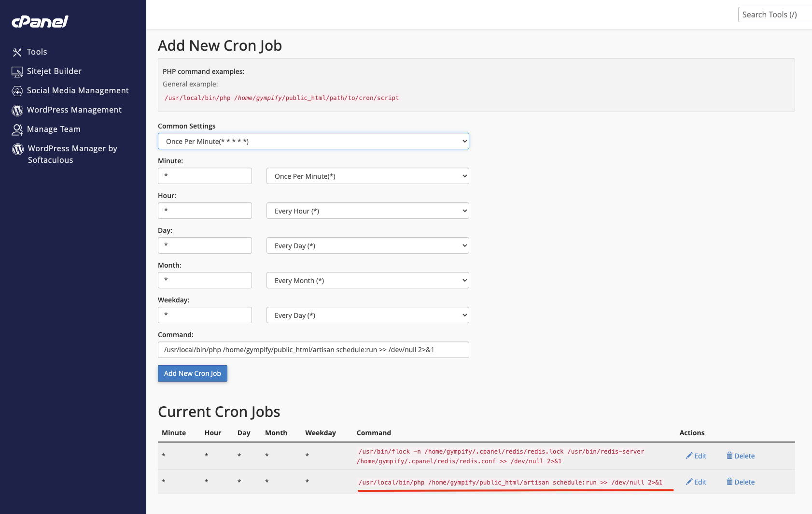Screen dimensions: 812x514
Task: Click the Sitejet Builder icon
Action: pyautogui.click(x=17, y=72)
